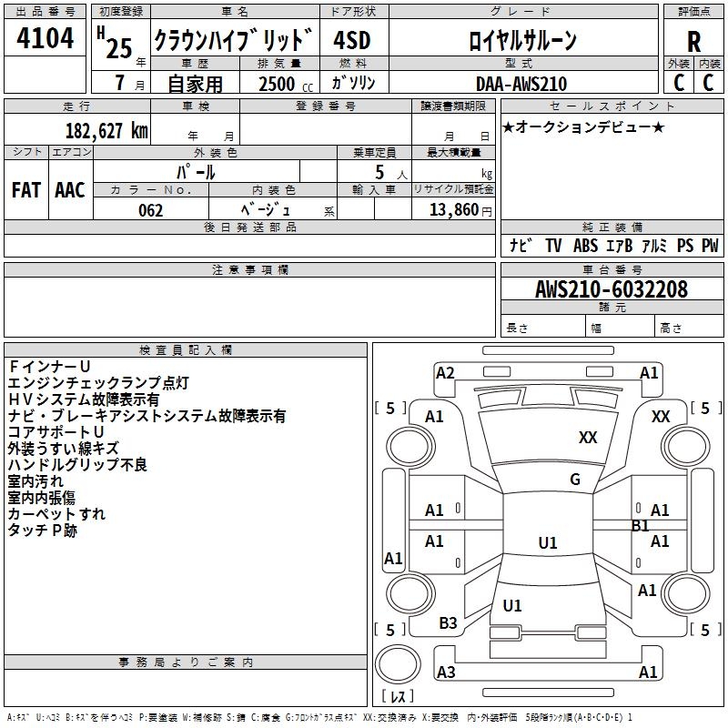Screen dimensions: 728x728
Task: Select the shift type FAT
Action: coord(26,190)
